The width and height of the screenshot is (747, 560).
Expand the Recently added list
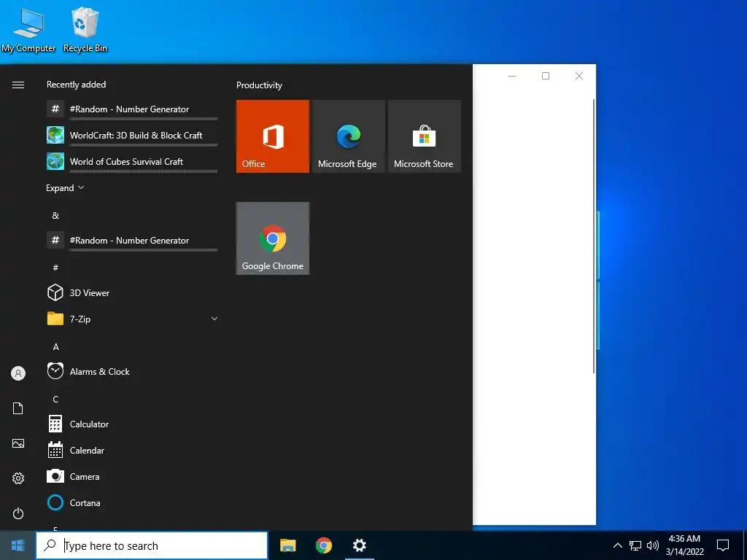65,187
